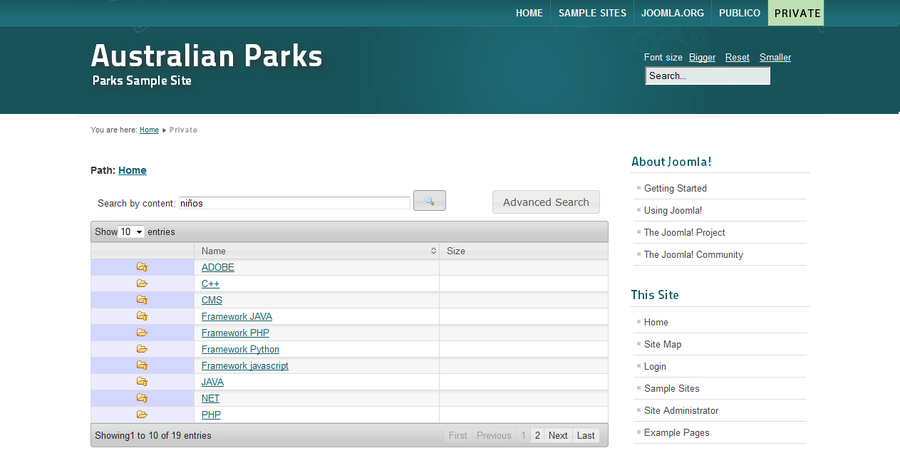Open the Site Administrator link
The width and height of the screenshot is (900, 453).
coord(681,411)
